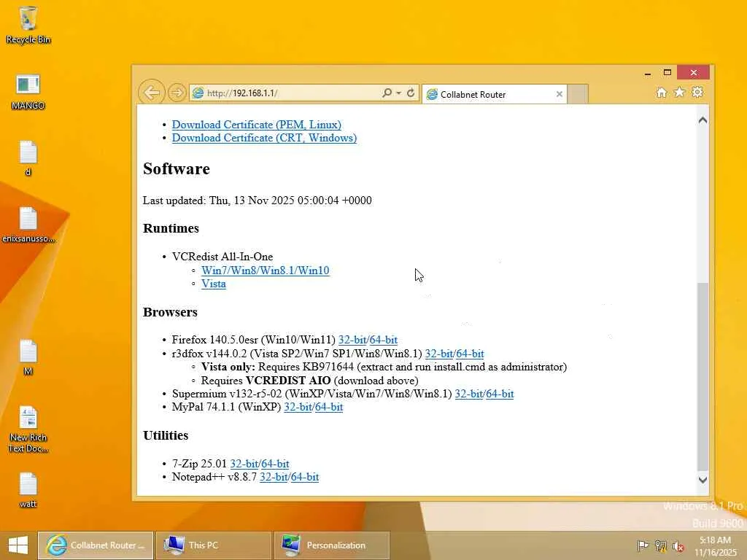Image resolution: width=747 pixels, height=560 pixels.
Task: Select the Recycle Bin desktop icon
Action: 28,25
